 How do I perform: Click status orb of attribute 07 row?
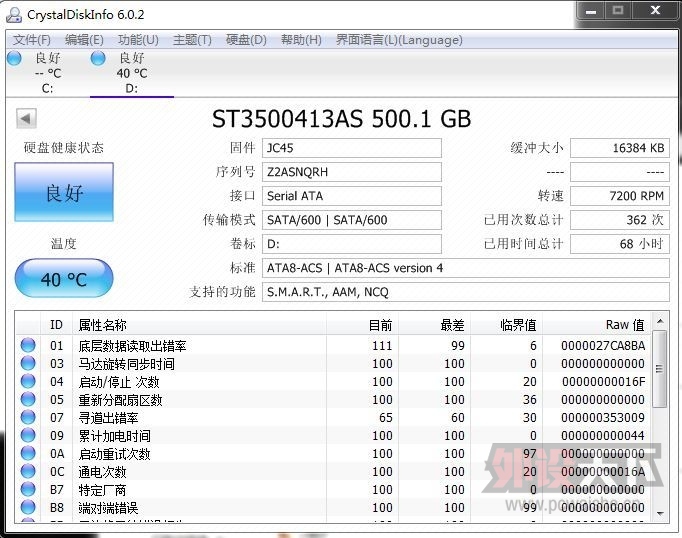(x=28, y=417)
